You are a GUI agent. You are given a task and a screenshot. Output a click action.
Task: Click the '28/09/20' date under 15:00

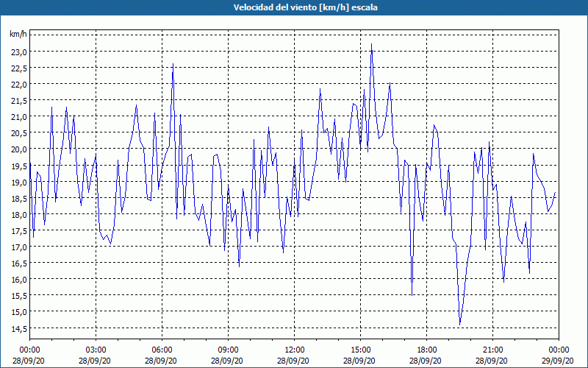[x=360, y=361]
